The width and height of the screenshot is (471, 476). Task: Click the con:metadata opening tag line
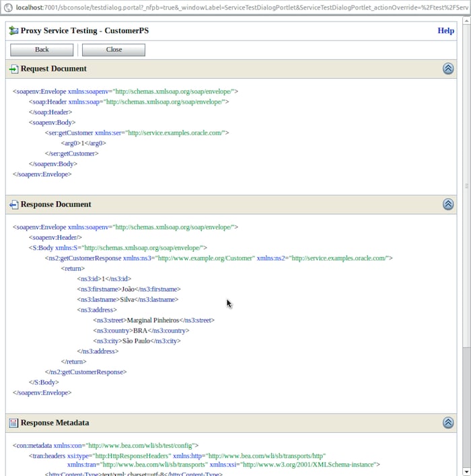106,445
